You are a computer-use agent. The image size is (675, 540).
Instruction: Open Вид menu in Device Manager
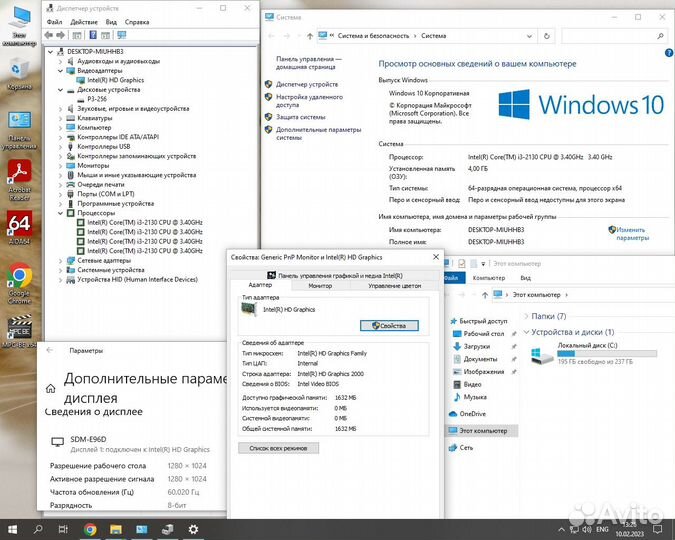(x=111, y=22)
